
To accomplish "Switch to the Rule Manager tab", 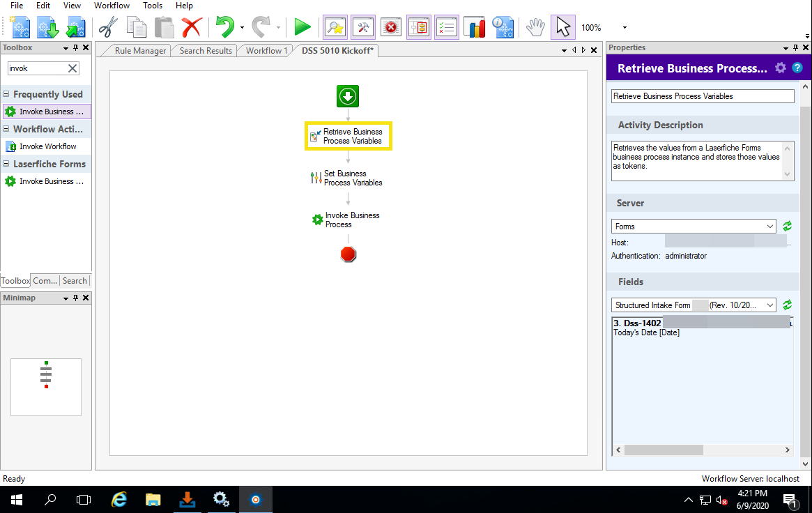I will [x=140, y=51].
